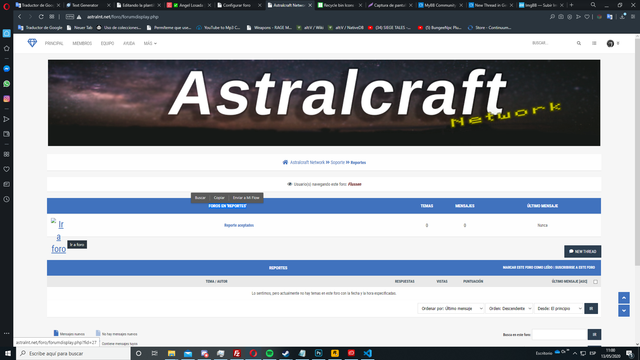Screen dimensions: 640x360
Task: Open WhatsApp in Opera sidebar
Action: (7, 84)
